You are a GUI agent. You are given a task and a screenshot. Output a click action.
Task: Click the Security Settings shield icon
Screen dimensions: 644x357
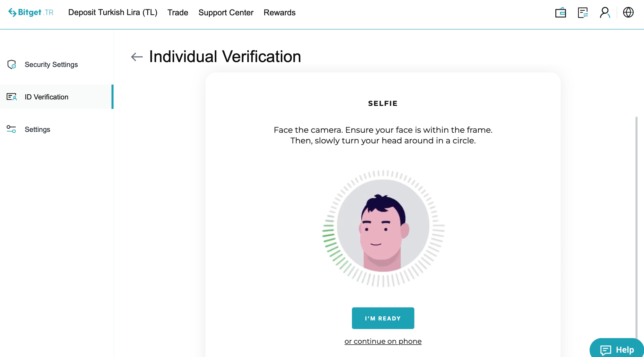coord(12,64)
